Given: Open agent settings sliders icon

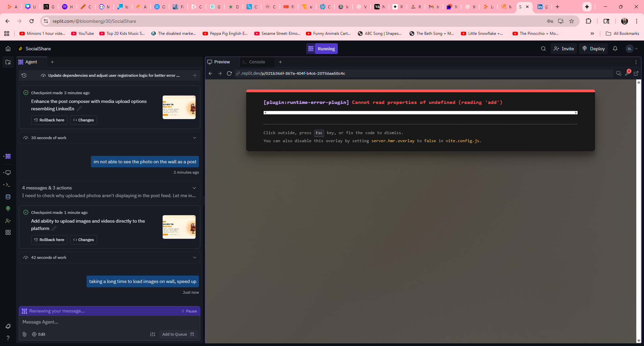Looking at the screenshot, I should (153, 334).
